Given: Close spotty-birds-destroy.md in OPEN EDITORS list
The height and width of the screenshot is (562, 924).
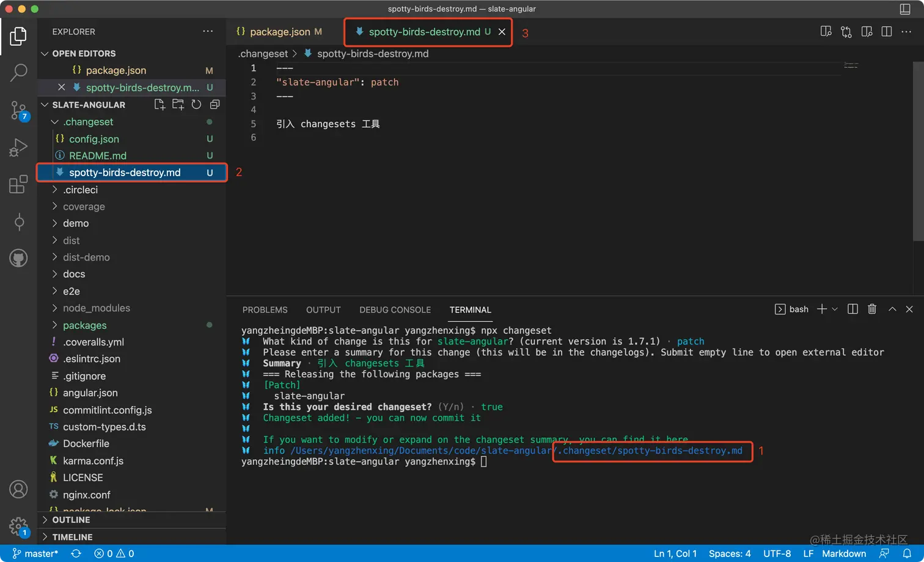Looking at the screenshot, I should click(x=61, y=87).
